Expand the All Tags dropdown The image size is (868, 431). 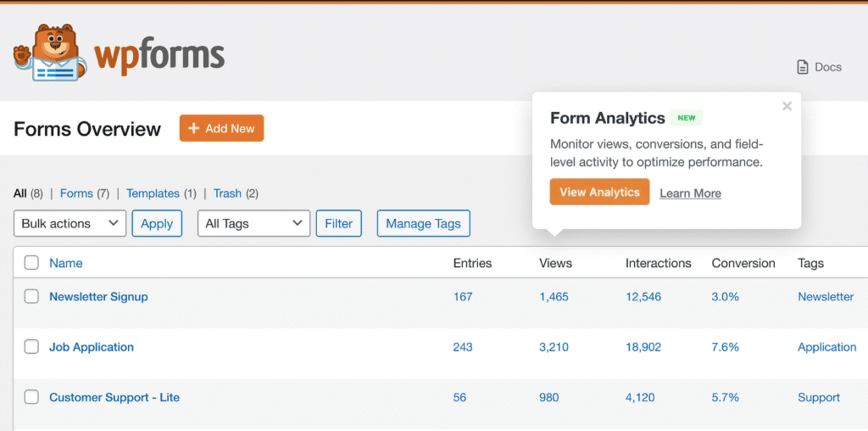(253, 223)
